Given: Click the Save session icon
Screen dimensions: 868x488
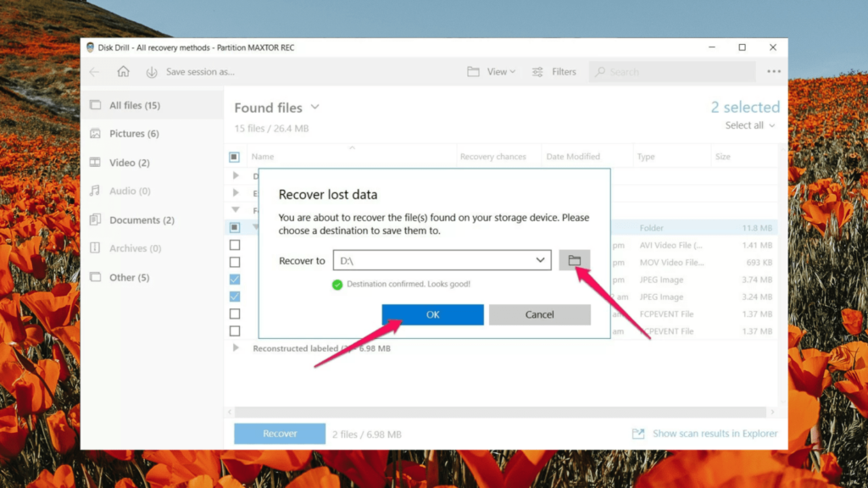Looking at the screenshot, I should tap(151, 71).
